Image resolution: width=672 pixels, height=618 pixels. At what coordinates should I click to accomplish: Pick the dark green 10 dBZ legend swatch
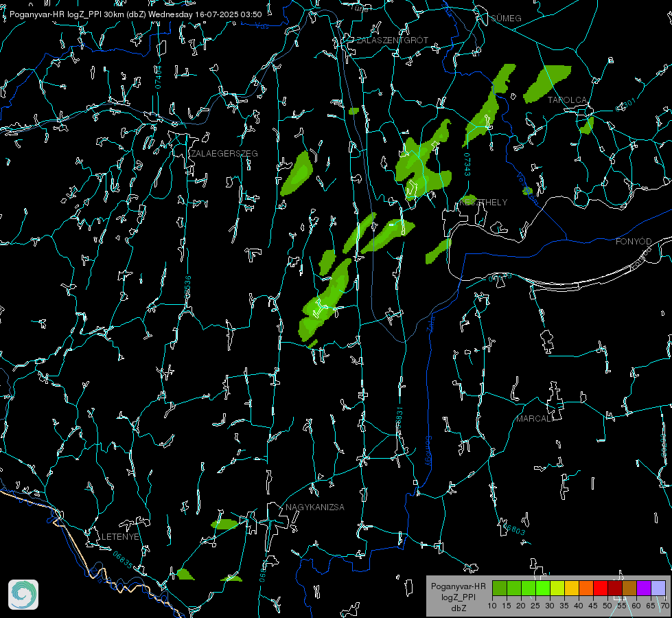(x=500, y=588)
